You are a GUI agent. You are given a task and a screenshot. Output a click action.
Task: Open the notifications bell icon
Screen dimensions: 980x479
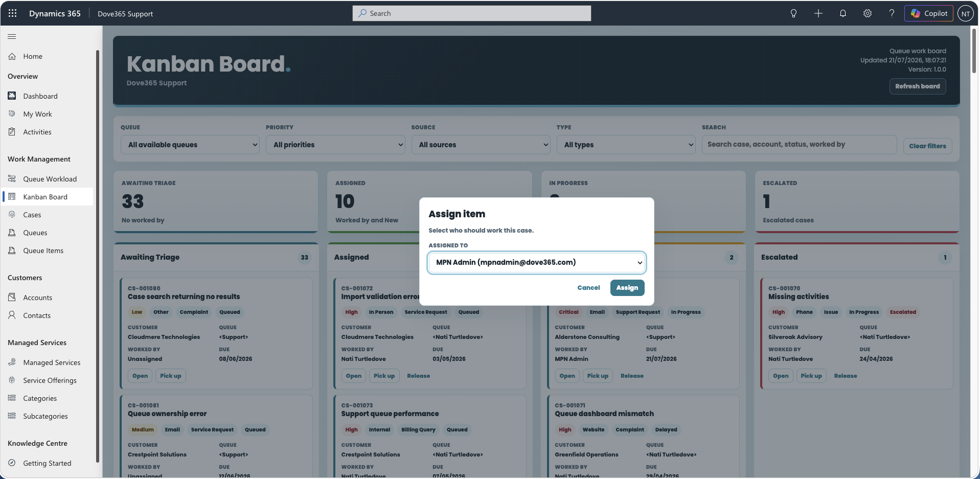(x=842, y=13)
